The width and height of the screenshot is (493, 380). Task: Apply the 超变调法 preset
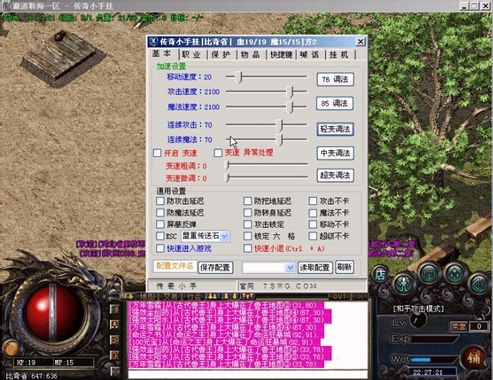click(335, 175)
